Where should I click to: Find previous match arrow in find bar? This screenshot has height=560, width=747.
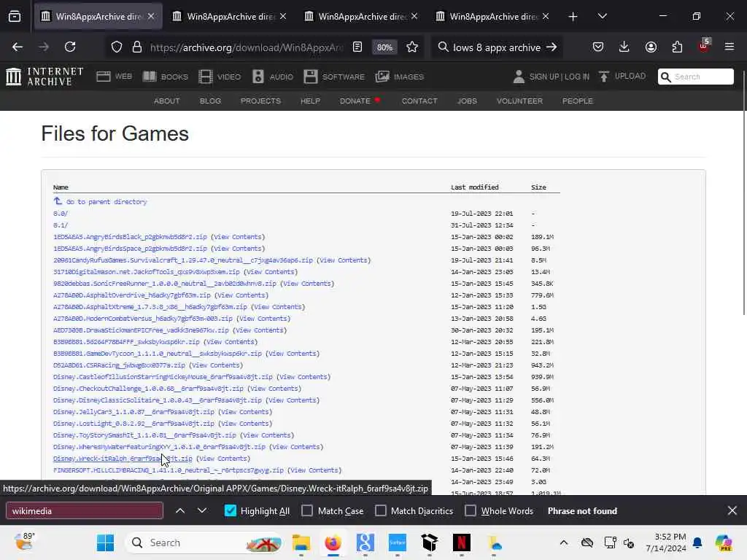[180, 510]
